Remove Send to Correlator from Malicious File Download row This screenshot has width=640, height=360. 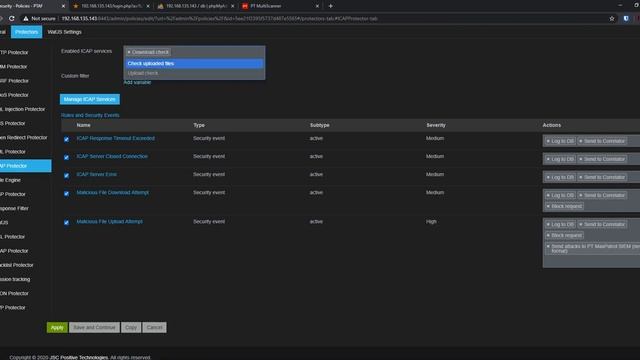point(580,195)
